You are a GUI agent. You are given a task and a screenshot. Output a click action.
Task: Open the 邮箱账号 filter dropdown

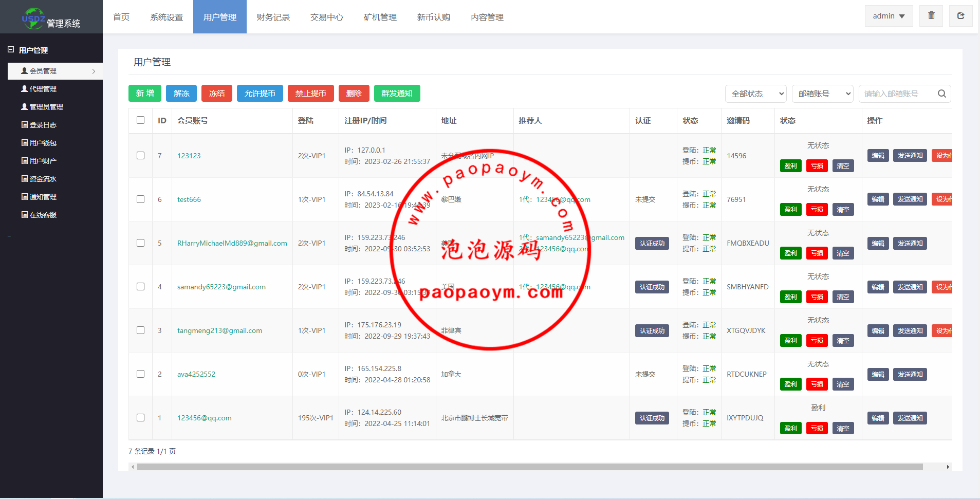point(822,94)
